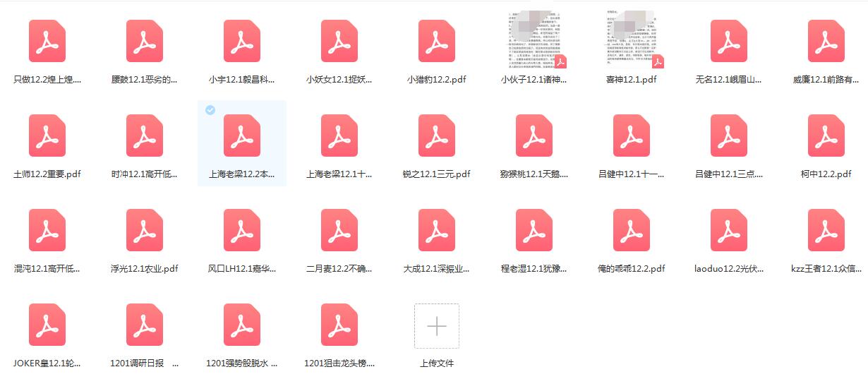Click the 风口LH12.1嘉华 PDF icon
The height and width of the screenshot is (379, 868).
(x=242, y=230)
